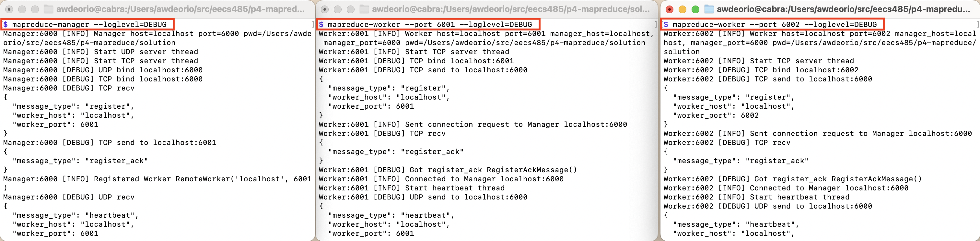The image size is (980, 241).
Task: Click the folder icon in the port 6001 worker title bar
Action: pyautogui.click(x=364, y=9)
